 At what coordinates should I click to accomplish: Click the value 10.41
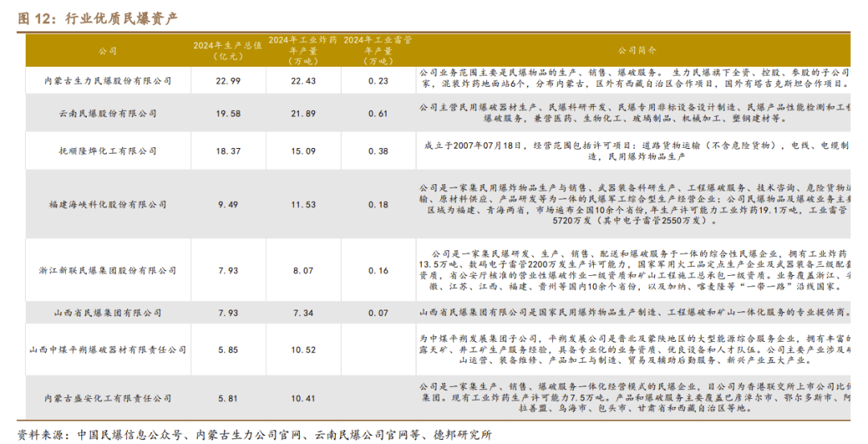coord(303,398)
